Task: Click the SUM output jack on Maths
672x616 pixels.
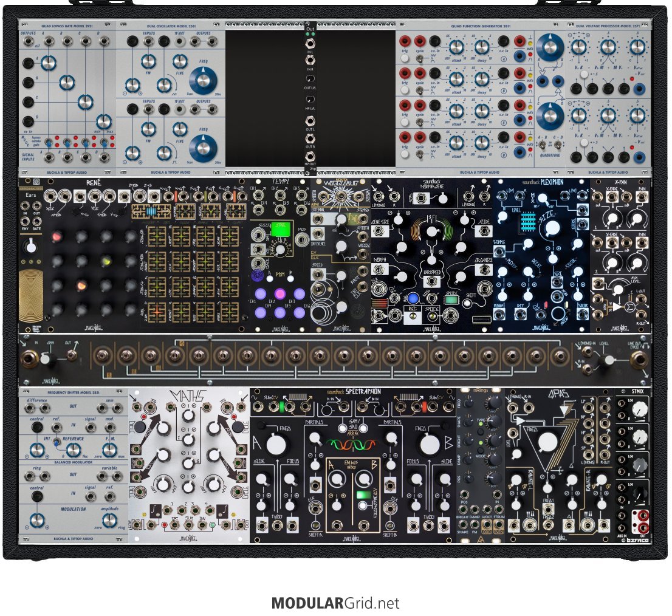Action: pyautogui.click(x=188, y=525)
